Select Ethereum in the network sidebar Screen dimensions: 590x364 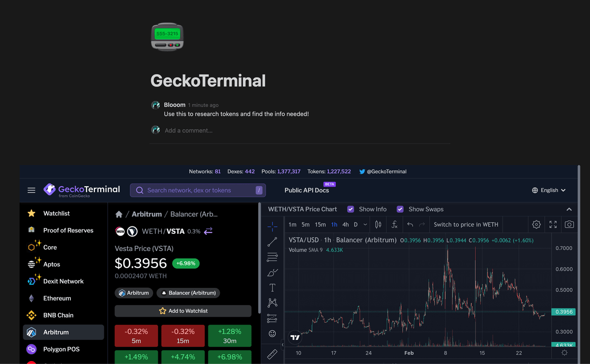[x=57, y=298]
